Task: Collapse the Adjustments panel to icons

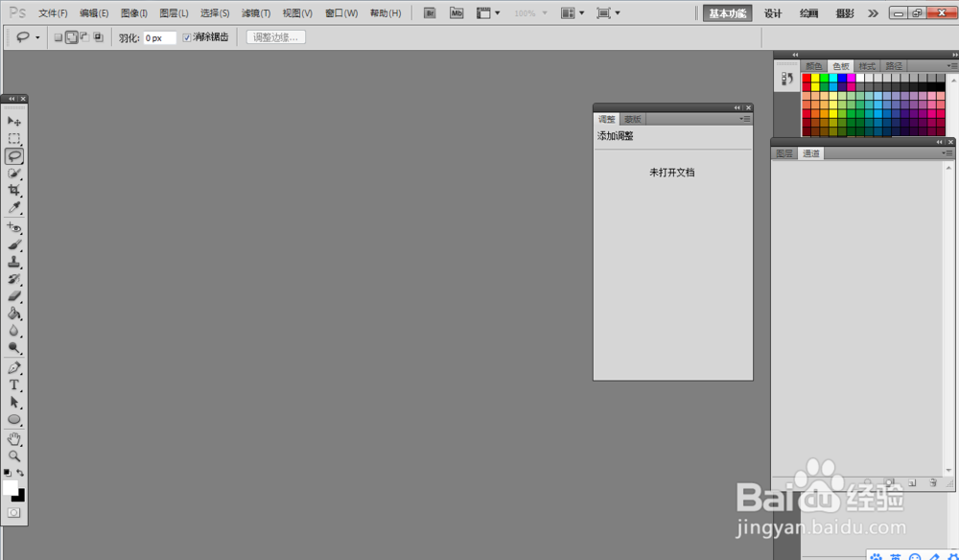Action: point(737,107)
